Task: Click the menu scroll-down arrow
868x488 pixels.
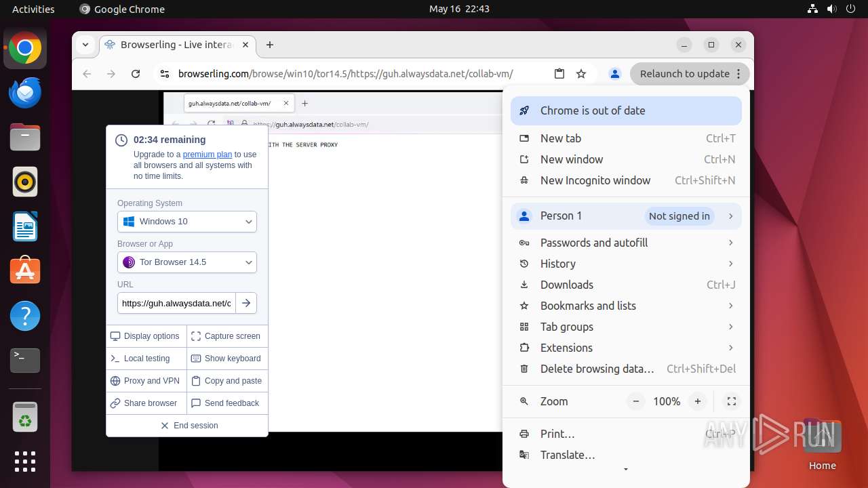Action: tap(626, 469)
